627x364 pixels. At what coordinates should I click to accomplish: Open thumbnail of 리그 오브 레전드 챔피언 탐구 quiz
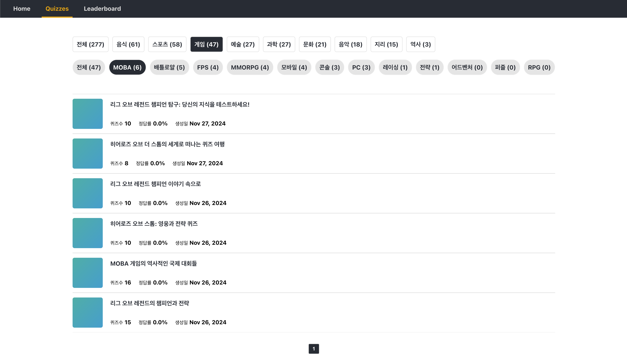click(88, 114)
